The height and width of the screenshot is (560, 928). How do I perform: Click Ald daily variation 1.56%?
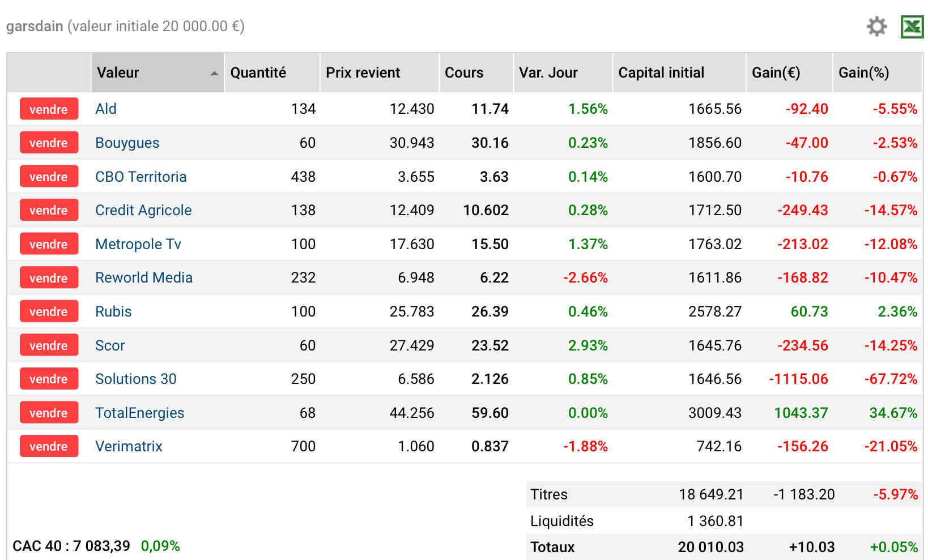click(x=588, y=109)
